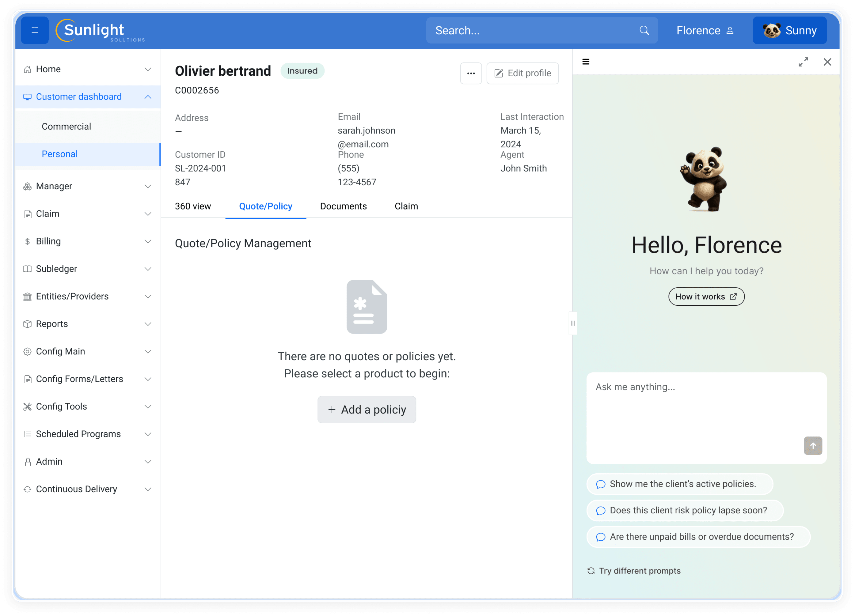Click the send arrow in chat box
The width and height of the screenshot is (855, 616).
coord(812,445)
